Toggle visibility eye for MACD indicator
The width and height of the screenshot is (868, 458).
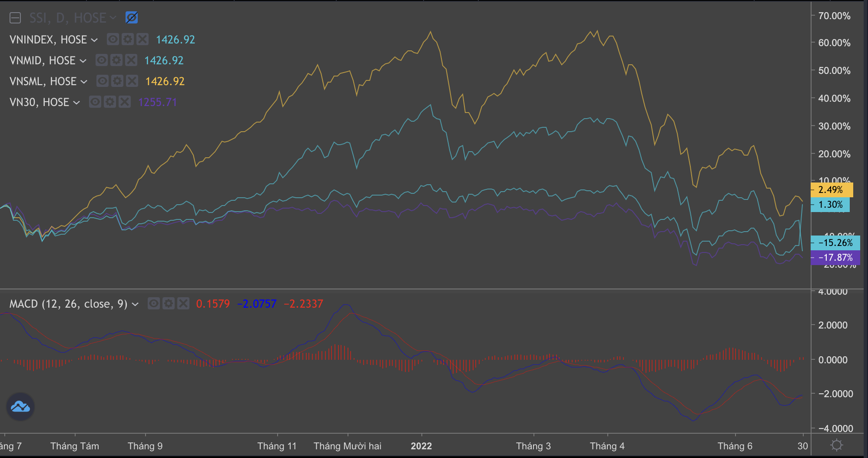click(154, 303)
